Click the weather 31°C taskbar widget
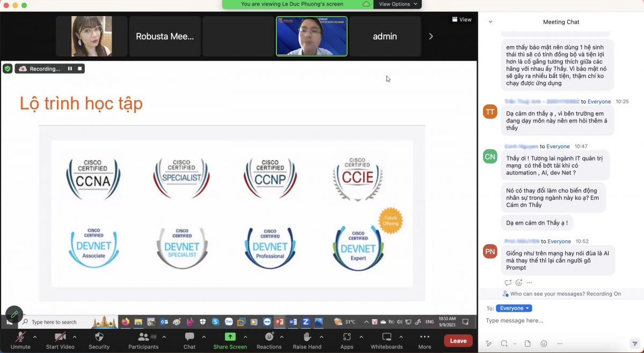644x353 pixels. (345, 322)
